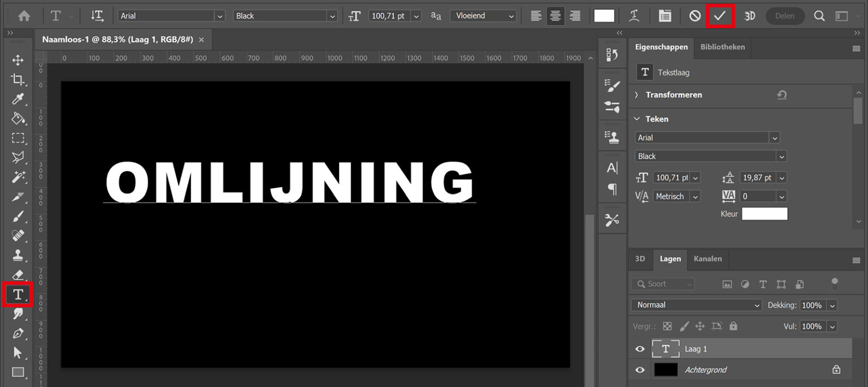Open the anti-aliasing Vloeiend dropdown
The image size is (868, 387).
click(483, 16)
